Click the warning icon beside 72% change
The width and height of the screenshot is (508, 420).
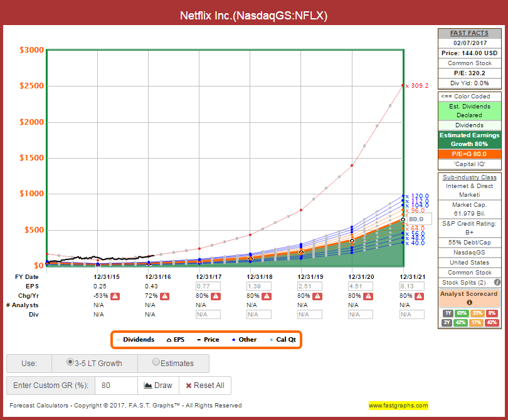164,296
